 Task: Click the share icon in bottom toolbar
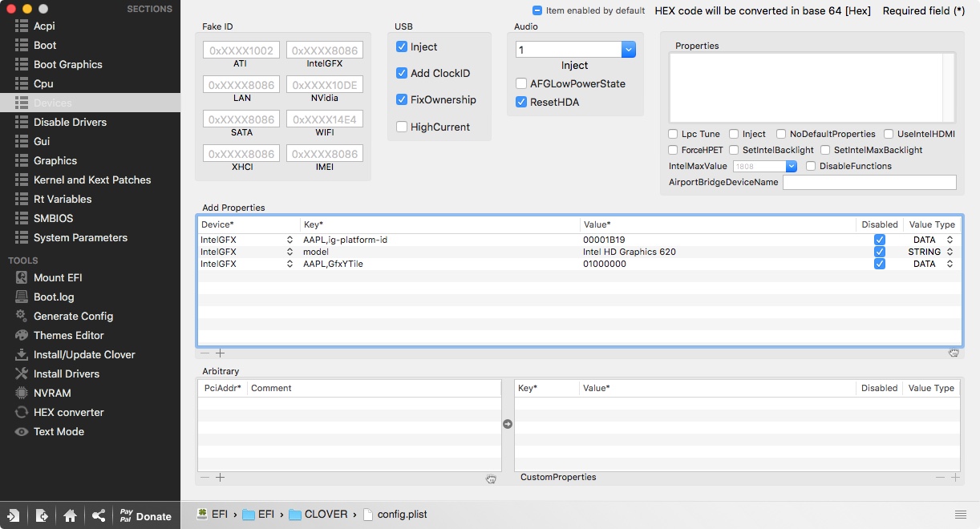tap(98, 515)
